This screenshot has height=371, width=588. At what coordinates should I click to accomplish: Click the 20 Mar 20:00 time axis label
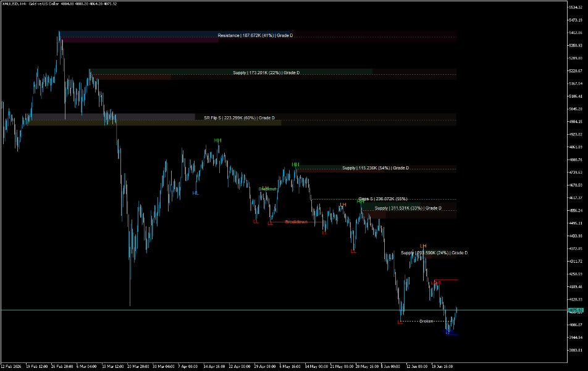tap(138, 367)
